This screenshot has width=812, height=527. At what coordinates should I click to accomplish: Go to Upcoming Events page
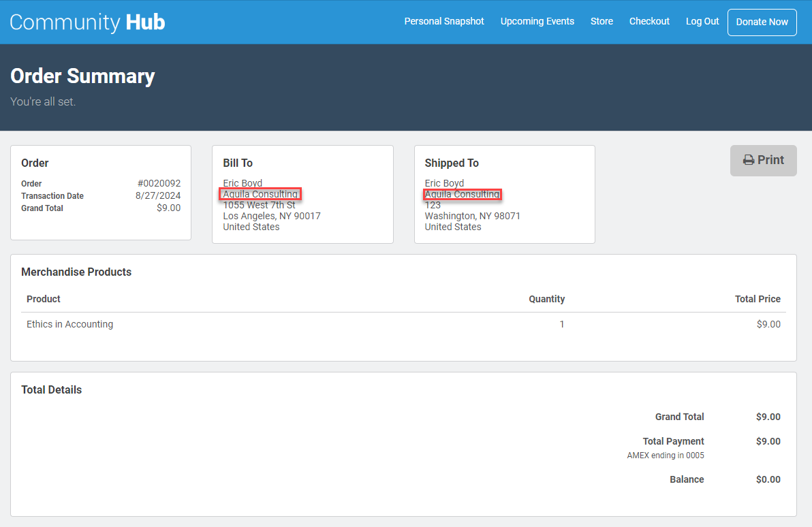click(x=537, y=21)
